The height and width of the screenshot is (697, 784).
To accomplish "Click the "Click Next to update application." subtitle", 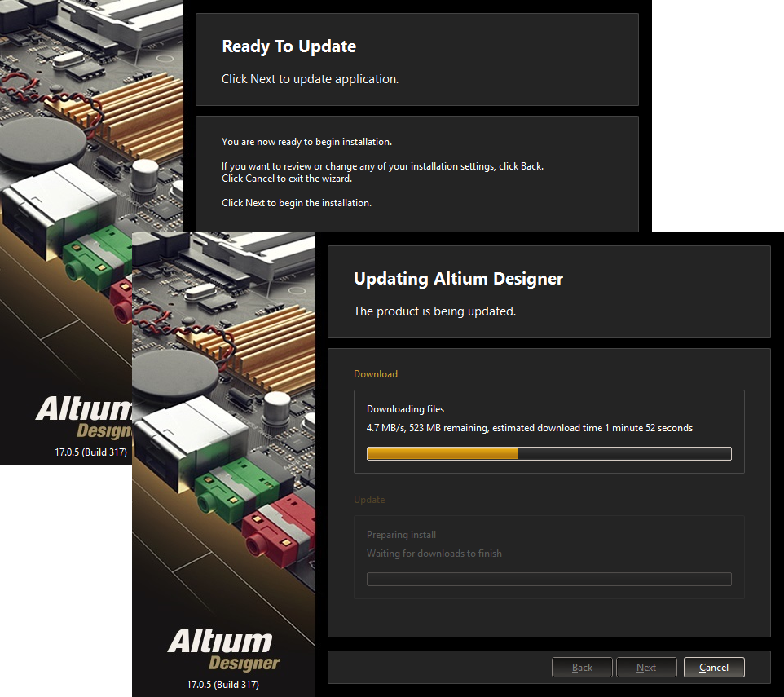I will [310, 79].
